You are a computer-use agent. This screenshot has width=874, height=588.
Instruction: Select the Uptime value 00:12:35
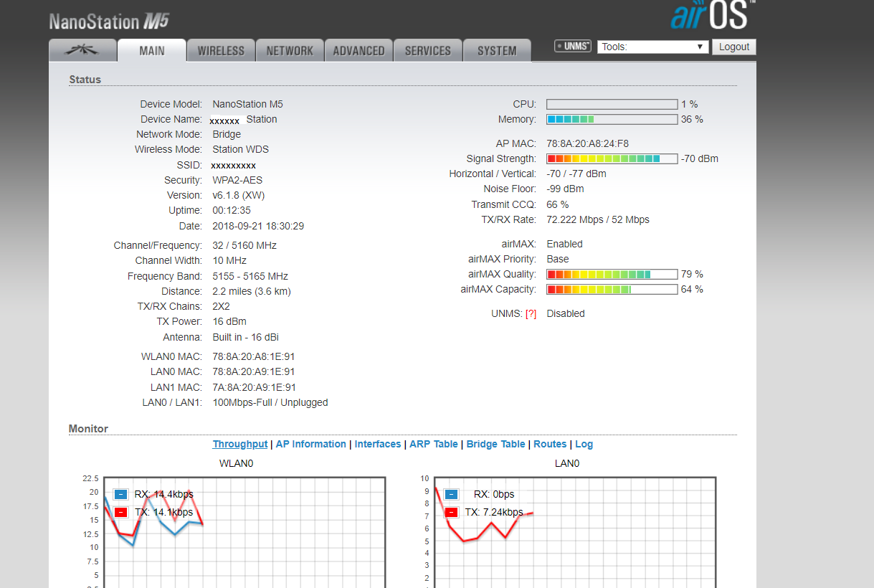232,210
